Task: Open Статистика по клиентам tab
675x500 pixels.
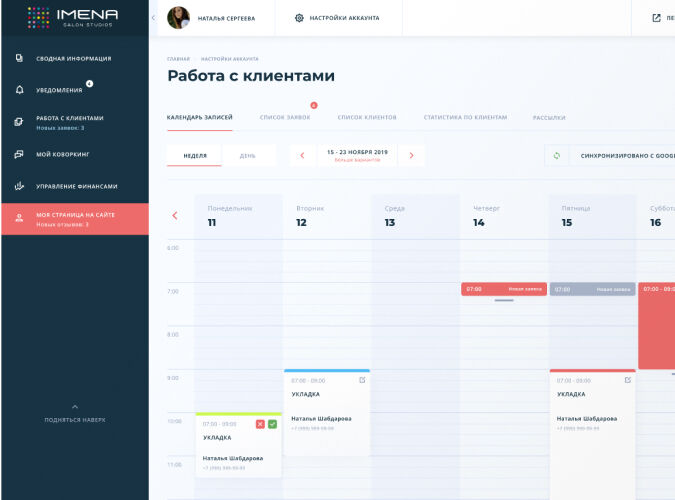Action: 465,117
